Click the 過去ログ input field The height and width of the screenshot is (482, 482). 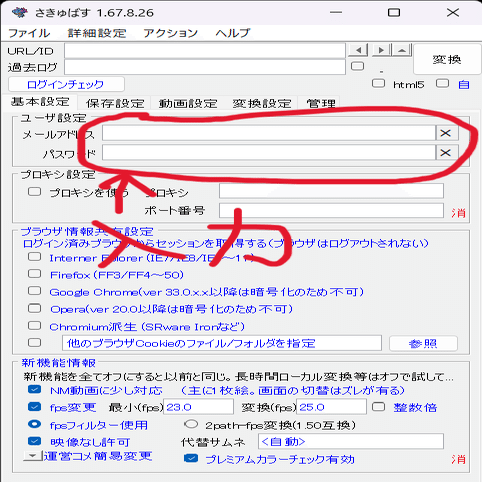[205, 67]
